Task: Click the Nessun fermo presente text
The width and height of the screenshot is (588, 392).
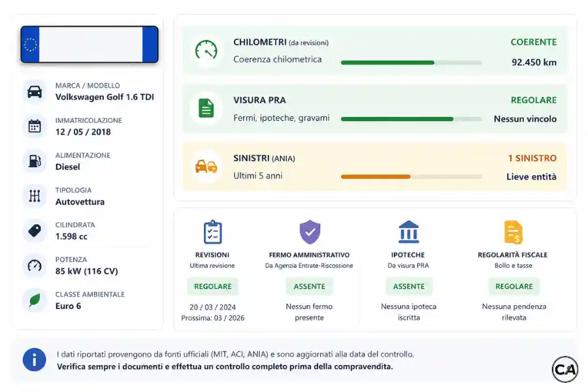Action: [x=310, y=312]
